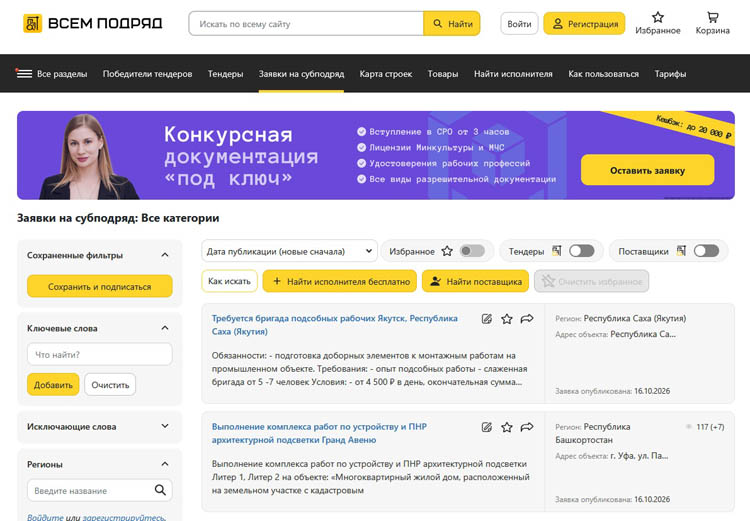Collapse the Регионы section
The height and width of the screenshot is (521, 750).
[165, 464]
